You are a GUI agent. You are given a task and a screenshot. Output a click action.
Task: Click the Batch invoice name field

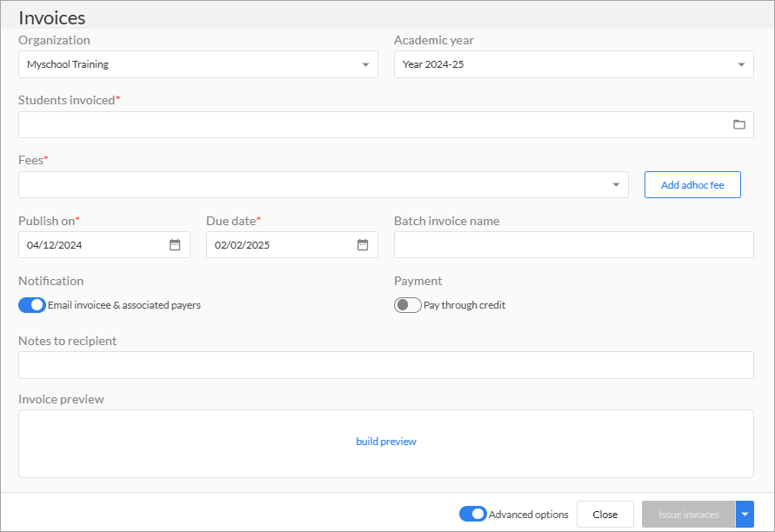(574, 244)
